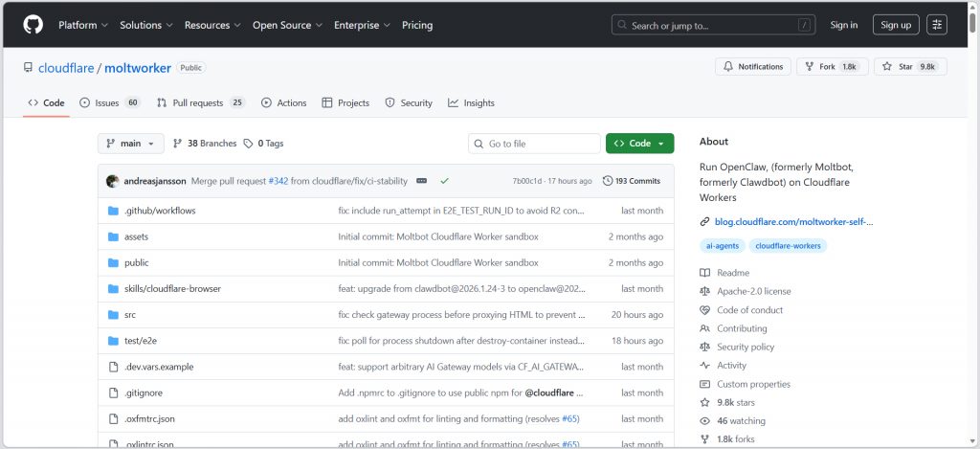Switch to the Insights tab
The height and width of the screenshot is (449, 980).
click(471, 103)
